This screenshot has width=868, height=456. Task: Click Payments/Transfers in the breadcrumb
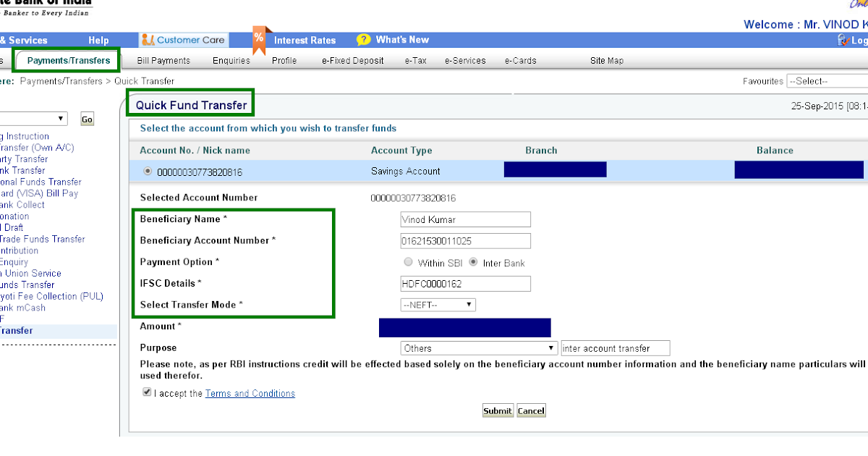(61, 81)
